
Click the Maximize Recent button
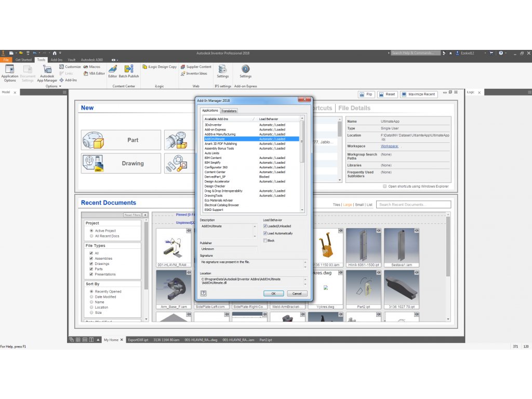coord(419,95)
